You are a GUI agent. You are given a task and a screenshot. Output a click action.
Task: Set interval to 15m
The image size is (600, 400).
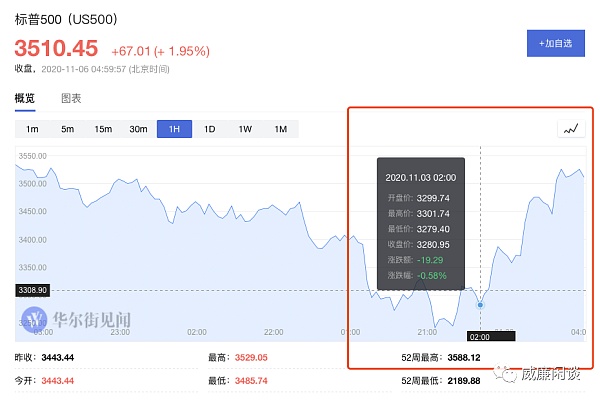pyautogui.click(x=103, y=129)
